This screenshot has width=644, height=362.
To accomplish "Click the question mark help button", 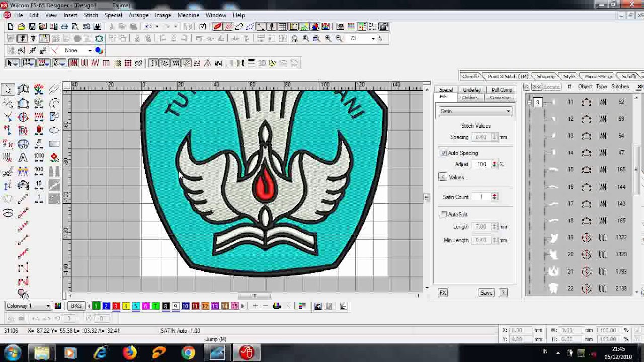I will (503, 293).
